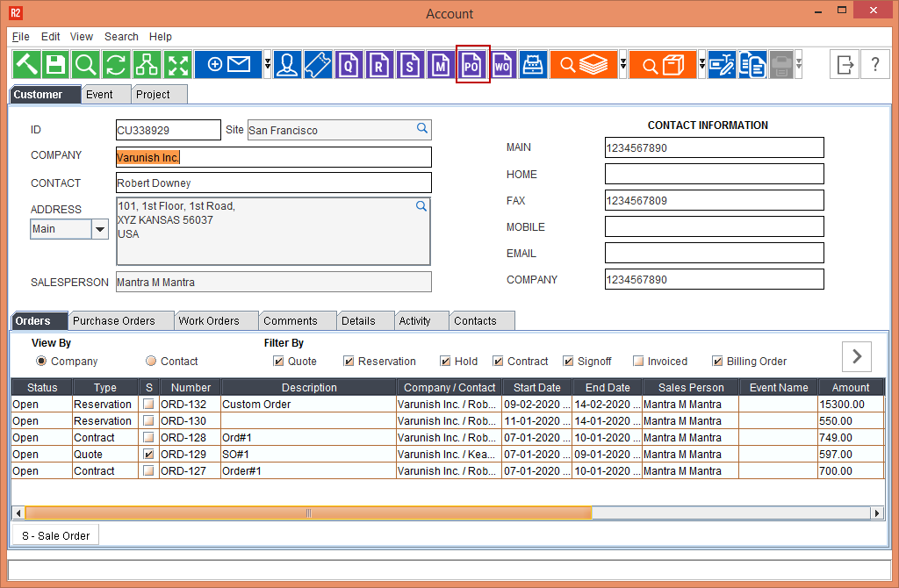The image size is (899, 588).
Task: Enable the Invoiced filter checkbox
Action: [x=639, y=362]
